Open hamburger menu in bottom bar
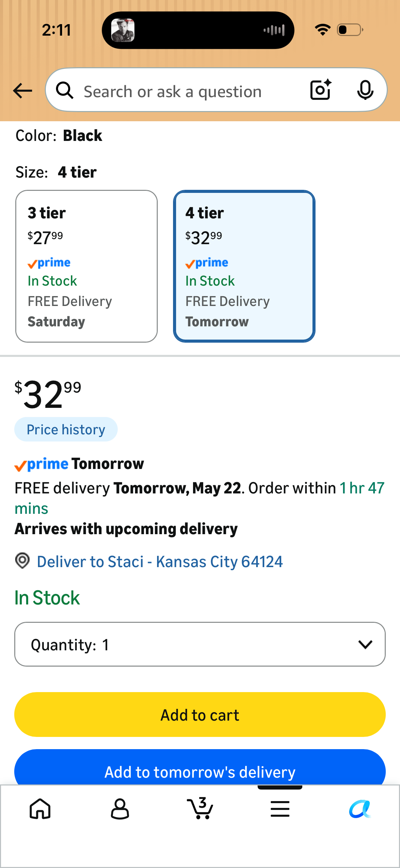Image resolution: width=400 pixels, height=868 pixels. (x=280, y=809)
